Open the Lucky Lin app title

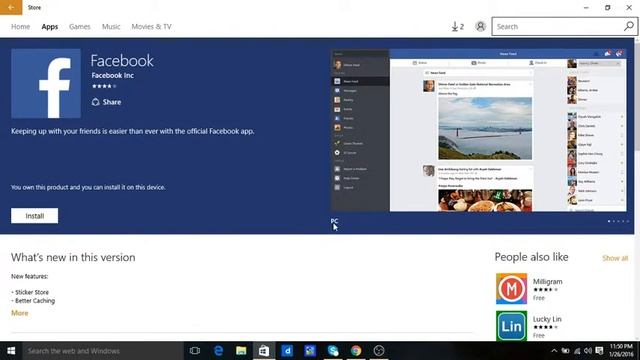pyautogui.click(x=547, y=319)
